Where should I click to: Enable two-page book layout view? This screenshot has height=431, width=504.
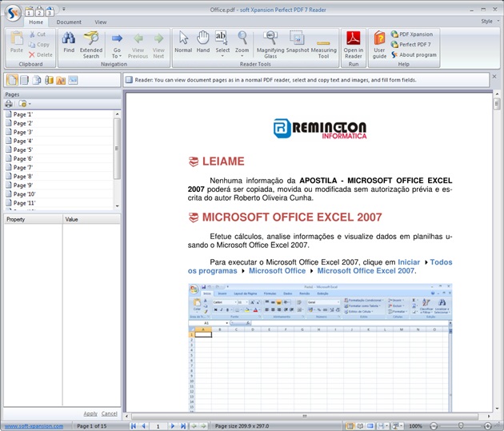(360, 426)
